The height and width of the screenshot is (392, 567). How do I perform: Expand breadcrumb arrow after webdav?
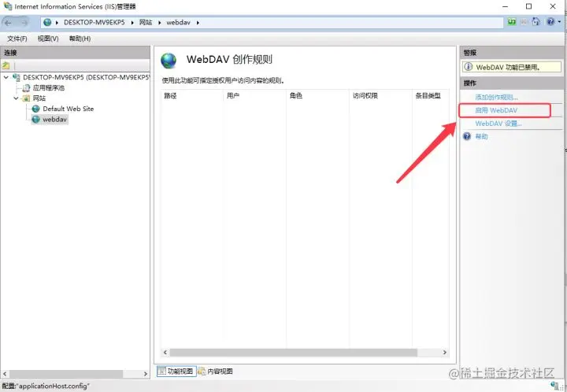[198, 22]
